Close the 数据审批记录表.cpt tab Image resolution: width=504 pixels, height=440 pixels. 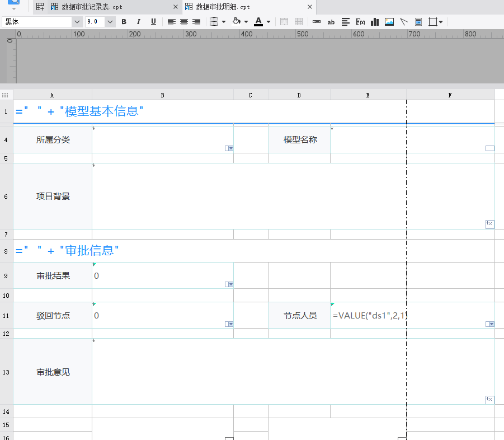176,7
